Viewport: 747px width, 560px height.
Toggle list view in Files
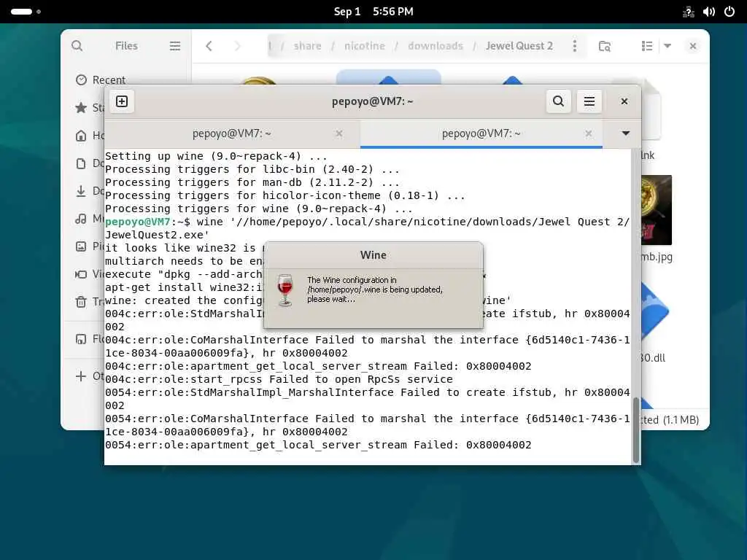(646, 46)
